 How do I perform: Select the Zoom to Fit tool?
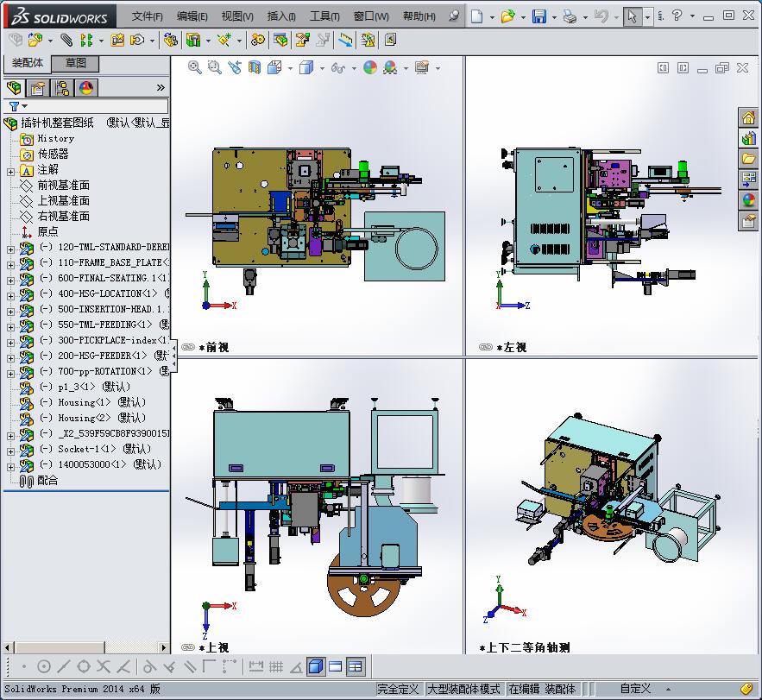[193, 67]
